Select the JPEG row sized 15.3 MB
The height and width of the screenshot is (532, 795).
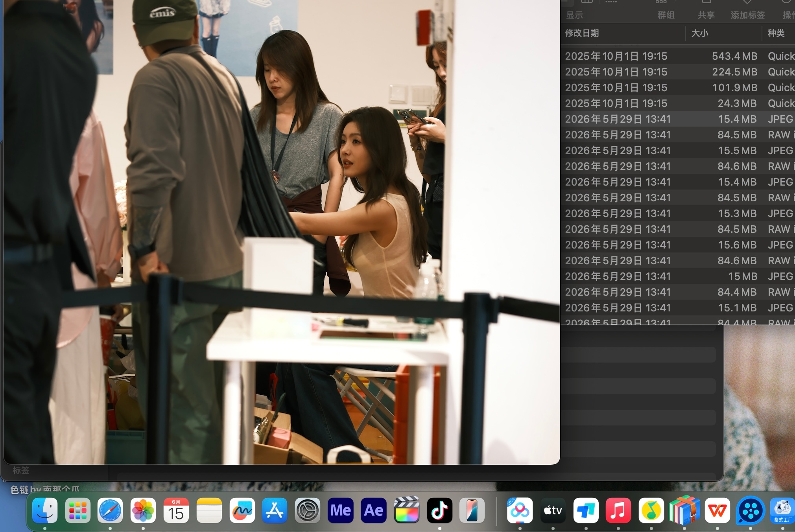coord(677,214)
